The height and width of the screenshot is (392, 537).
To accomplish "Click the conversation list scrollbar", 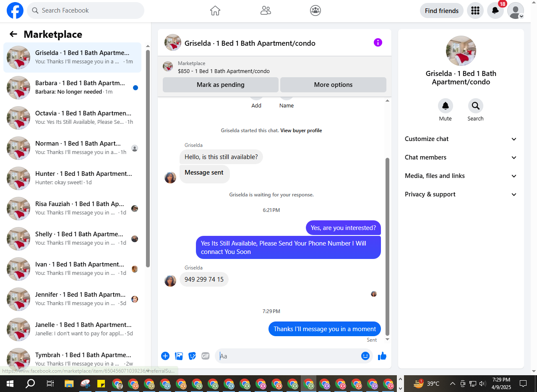I will [148, 159].
